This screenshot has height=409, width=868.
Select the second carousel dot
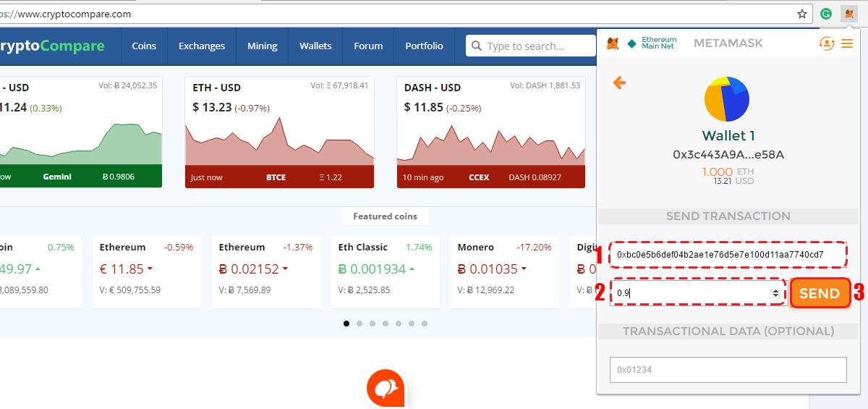[x=359, y=324]
